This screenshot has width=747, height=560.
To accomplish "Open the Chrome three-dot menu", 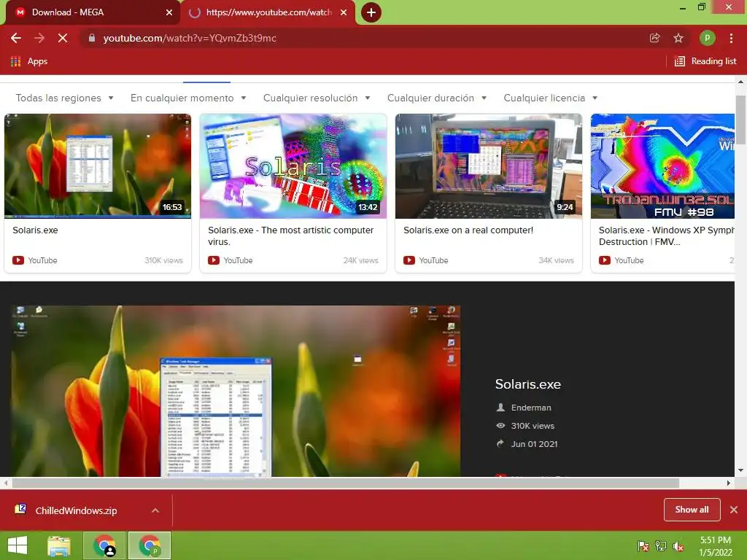I will 731,38.
